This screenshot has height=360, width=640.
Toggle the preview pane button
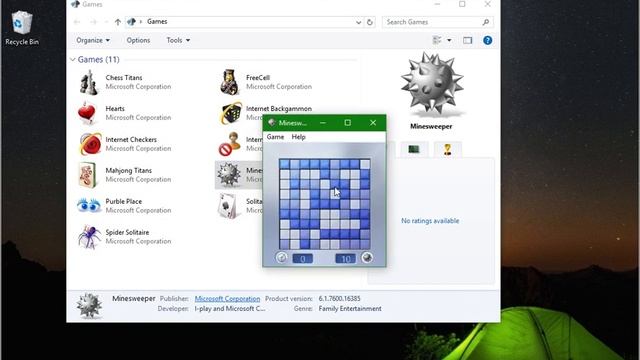(x=467, y=40)
